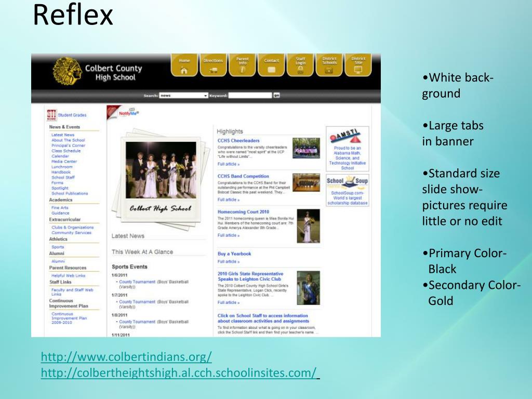This screenshot has width=532, height=399.
Task: Open Full article under Band Competition
Action: tap(229, 200)
